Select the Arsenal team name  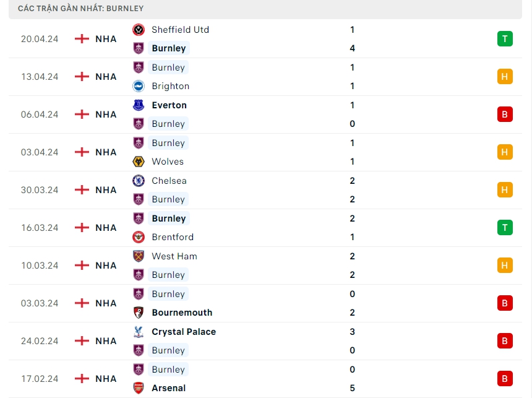168,388
